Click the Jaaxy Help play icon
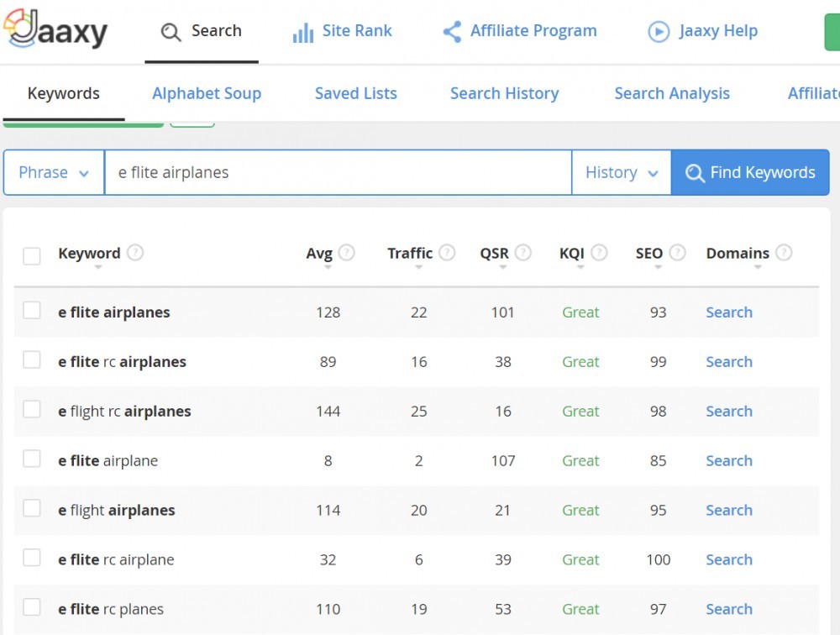This screenshot has width=840, height=635. coord(659,32)
